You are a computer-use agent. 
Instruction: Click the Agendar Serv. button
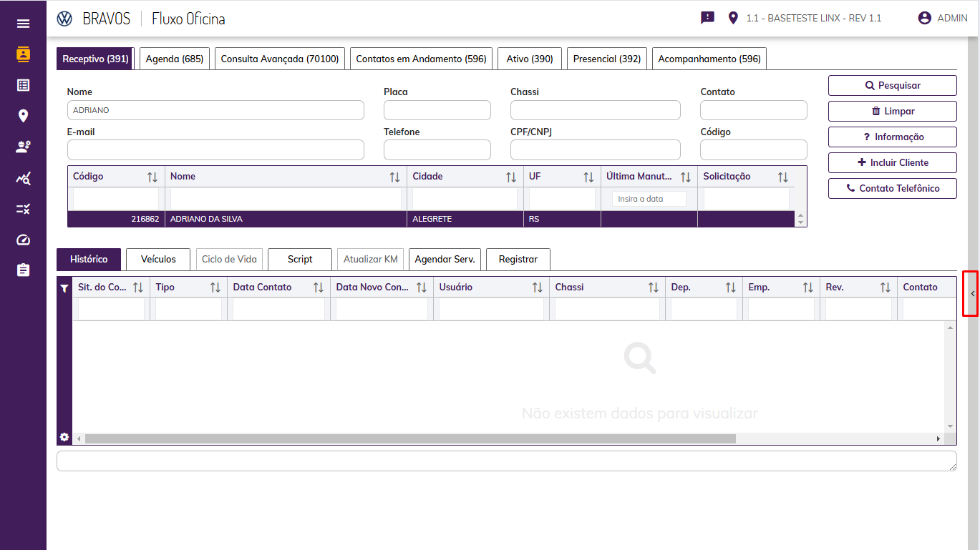445,259
